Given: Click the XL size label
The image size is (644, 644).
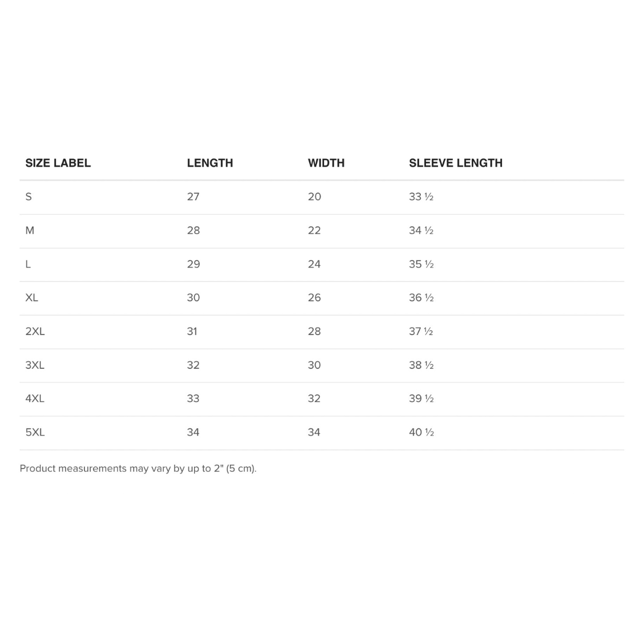Looking at the screenshot, I should [x=31, y=298].
